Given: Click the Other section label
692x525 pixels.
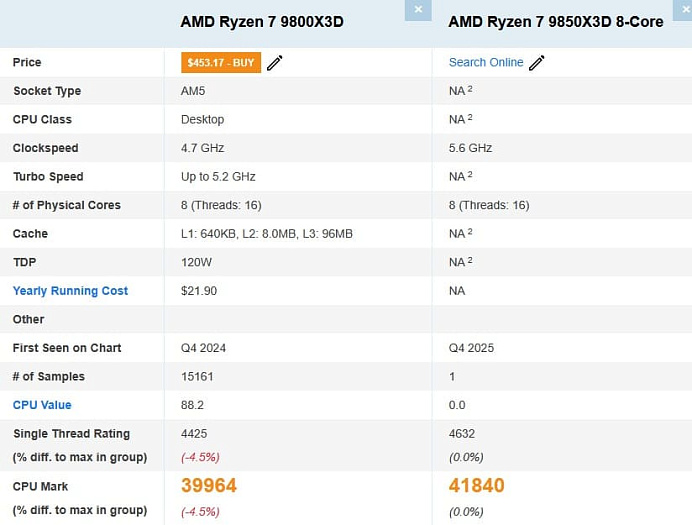Looking at the screenshot, I should click(28, 319).
